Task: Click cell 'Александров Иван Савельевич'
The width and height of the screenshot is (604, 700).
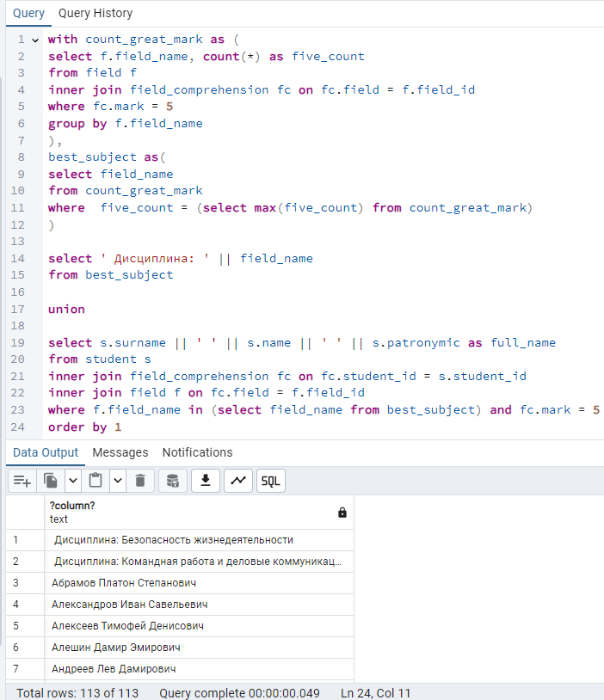Action: pyautogui.click(x=200, y=605)
